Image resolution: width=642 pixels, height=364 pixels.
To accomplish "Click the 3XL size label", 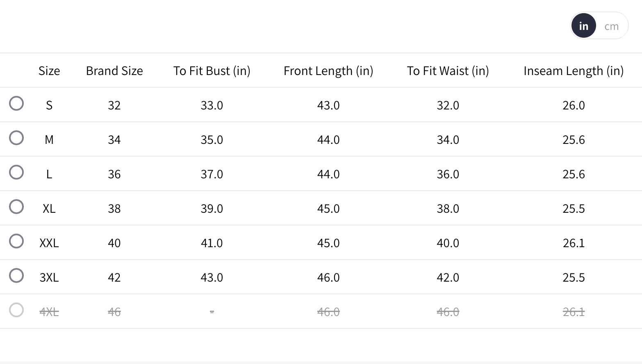I will (49, 278).
